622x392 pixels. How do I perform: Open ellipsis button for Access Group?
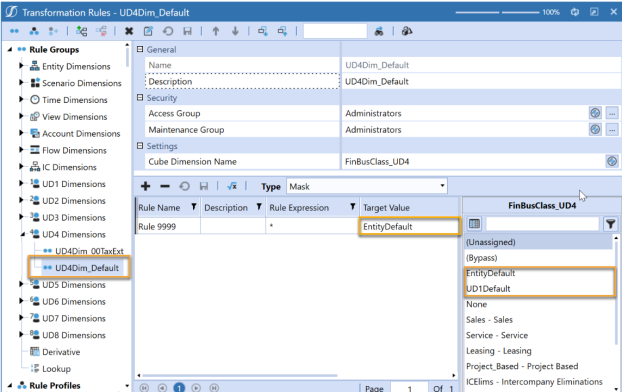[612, 113]
